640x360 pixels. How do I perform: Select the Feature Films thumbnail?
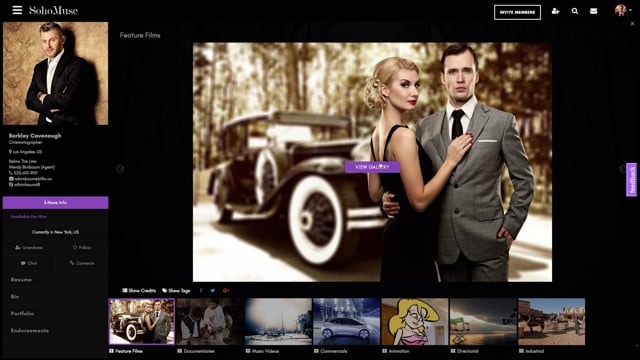click(x=142, y=322)
